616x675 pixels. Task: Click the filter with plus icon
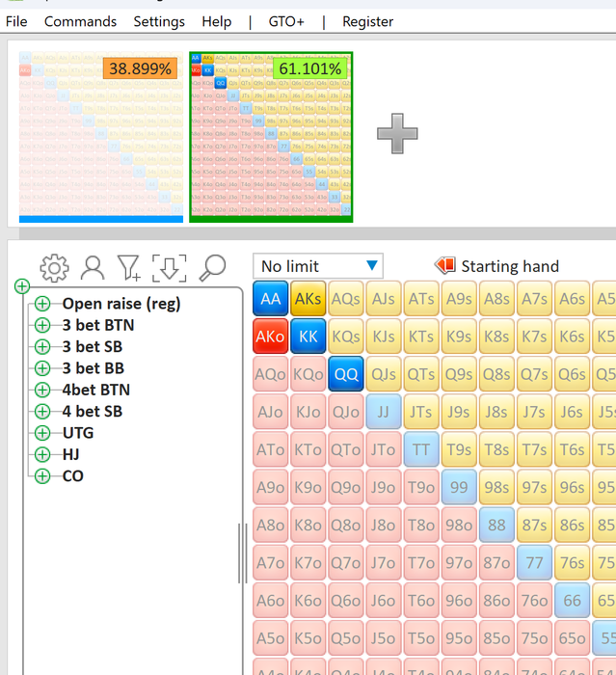coord(129,268)
